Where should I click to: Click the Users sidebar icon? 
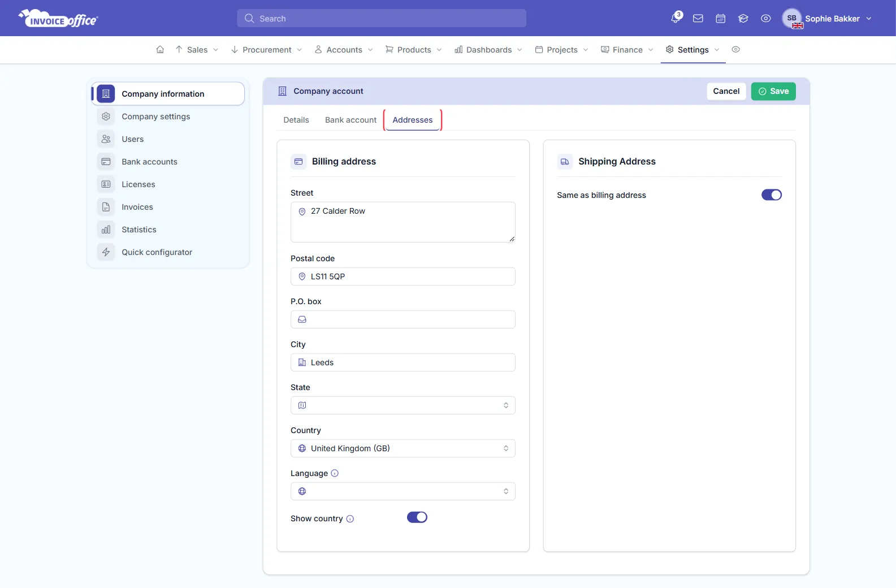pyautogui.click(x=106, y=139)
